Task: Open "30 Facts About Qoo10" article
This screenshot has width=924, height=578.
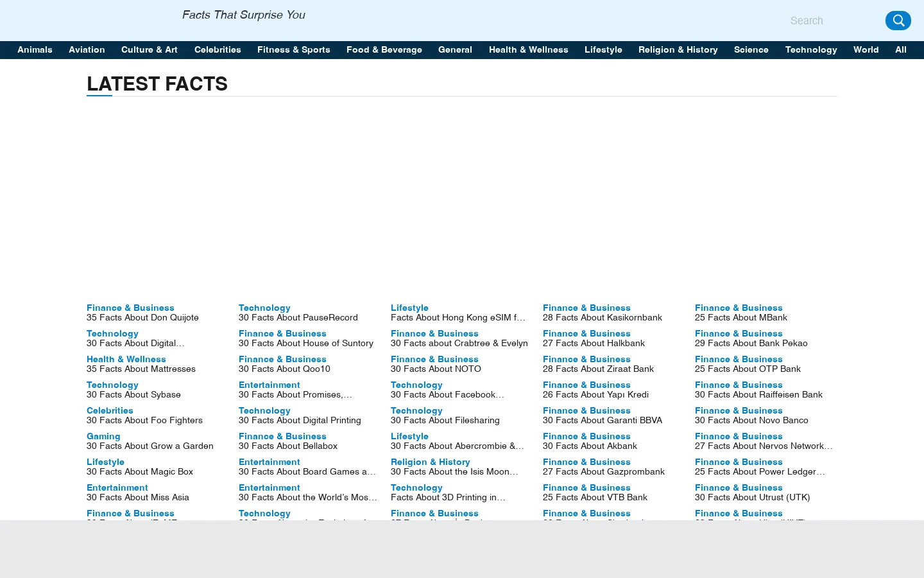Action: 284,369
